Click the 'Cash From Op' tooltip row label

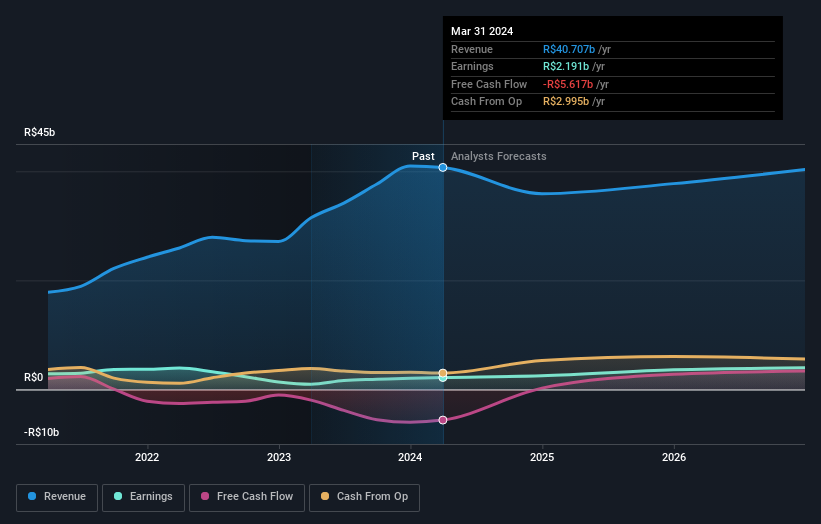click(486, 102)
